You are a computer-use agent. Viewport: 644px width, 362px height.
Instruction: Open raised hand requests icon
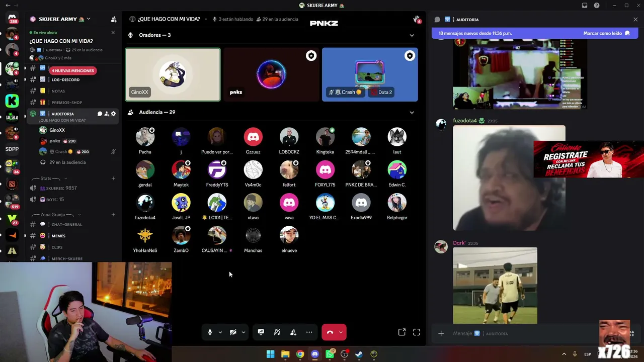click(417, 19)
